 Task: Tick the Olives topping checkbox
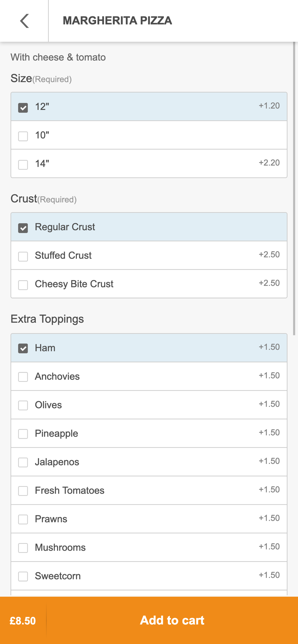pyautogui.click(x=23, y=405)
